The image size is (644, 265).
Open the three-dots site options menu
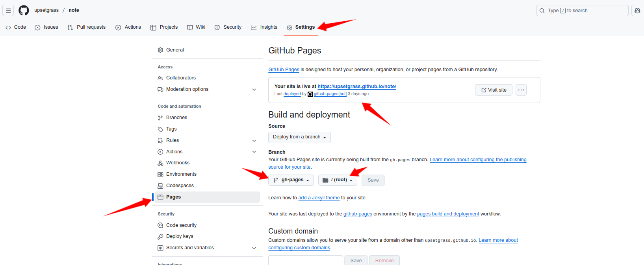tap(521, 90)
